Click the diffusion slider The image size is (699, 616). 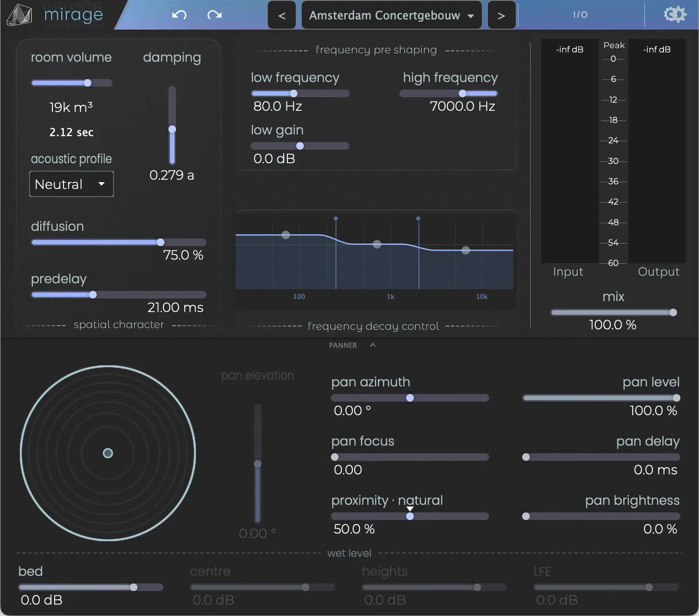pyautogui.click(x=118, y=242)
